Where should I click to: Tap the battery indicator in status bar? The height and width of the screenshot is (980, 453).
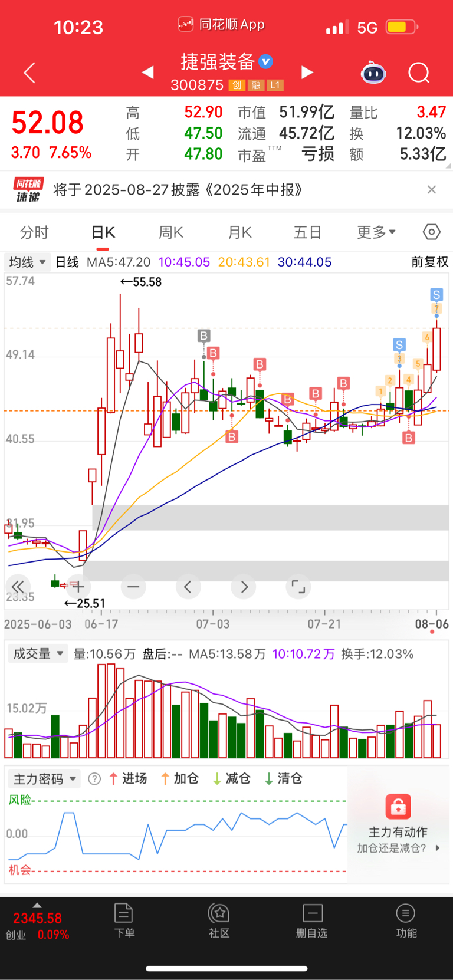coord(402,27)
